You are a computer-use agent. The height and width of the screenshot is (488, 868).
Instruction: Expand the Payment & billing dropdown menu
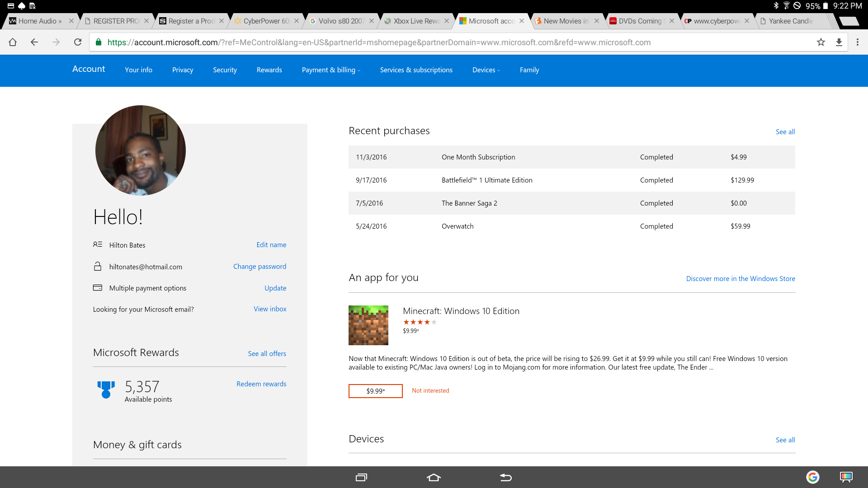(331, 70)
